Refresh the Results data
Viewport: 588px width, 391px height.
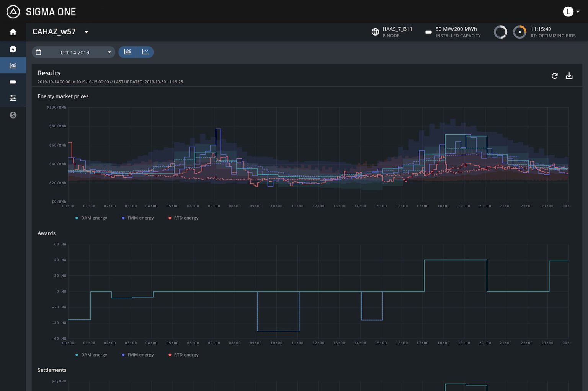[x=554, y=76]
